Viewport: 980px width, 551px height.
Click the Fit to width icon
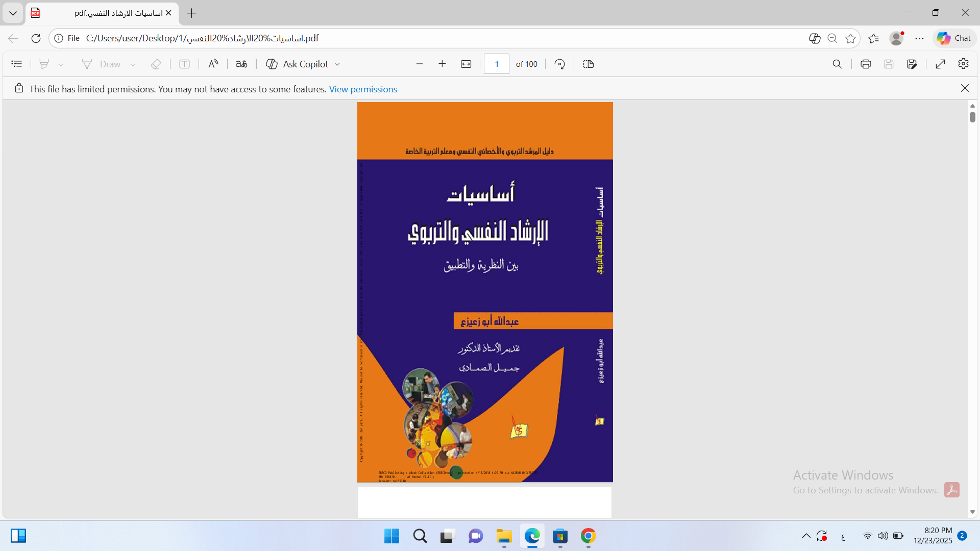(x=466, y=64)
